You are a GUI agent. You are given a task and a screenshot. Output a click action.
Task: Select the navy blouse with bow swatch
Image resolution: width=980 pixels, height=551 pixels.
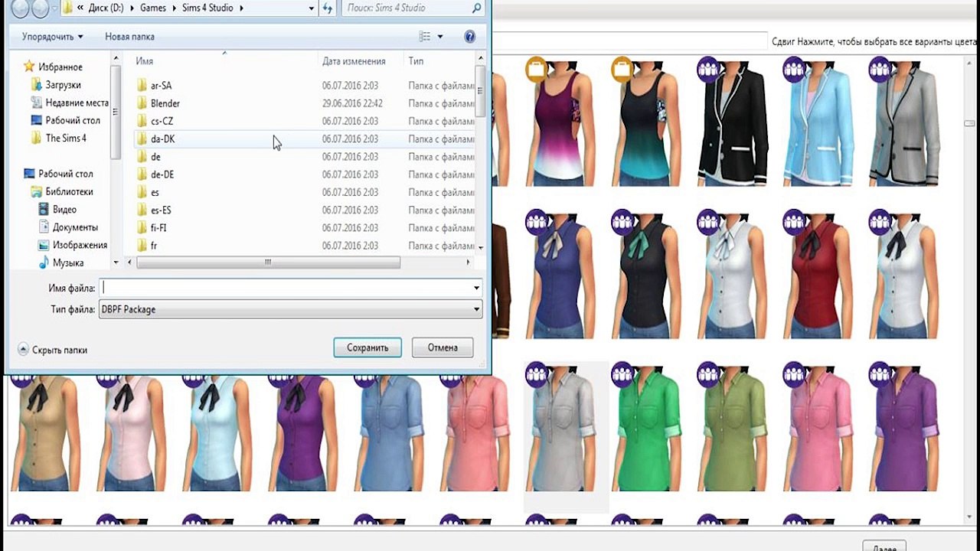coord(566,275)
